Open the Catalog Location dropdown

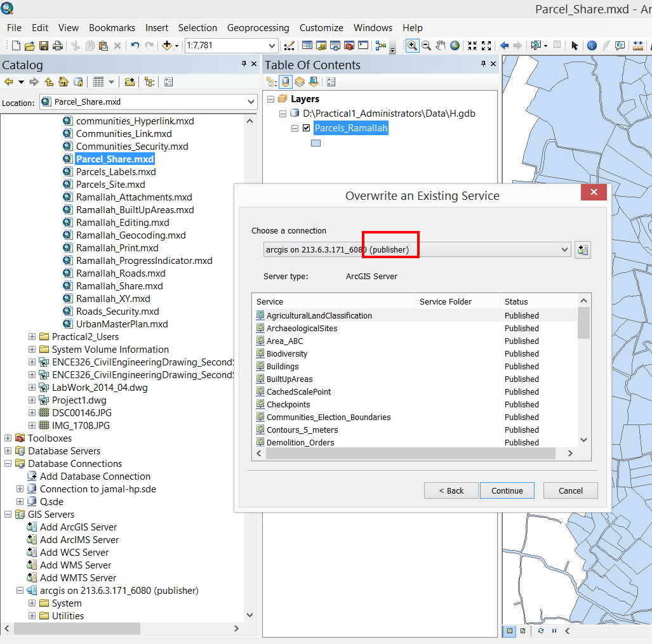tap(251, 102)
